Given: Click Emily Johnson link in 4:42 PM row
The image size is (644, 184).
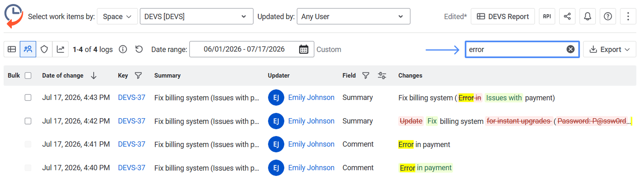Looking at the screenshot, I should pos(311,121).
